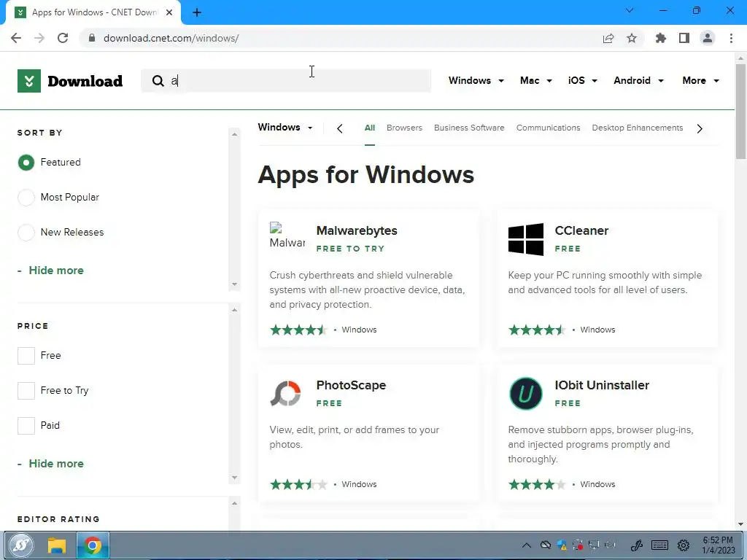Open the browser extensions puzzle icon
The width and height of the screenshot is (747, 560).
coord(661,38)
